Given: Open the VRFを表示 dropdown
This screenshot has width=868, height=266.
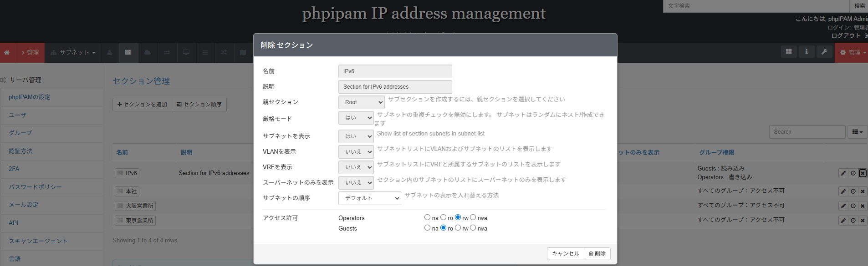Looking at the screenshot, I should coord(356,167).
